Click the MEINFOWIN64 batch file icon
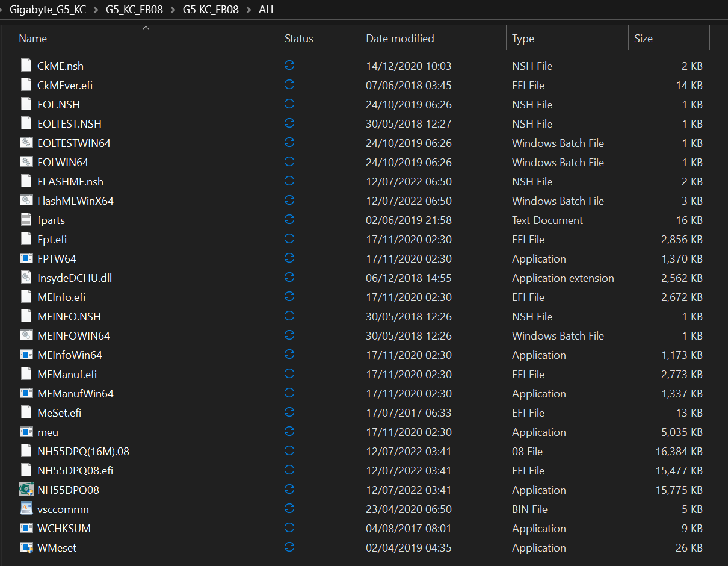 tap(26, 335)
